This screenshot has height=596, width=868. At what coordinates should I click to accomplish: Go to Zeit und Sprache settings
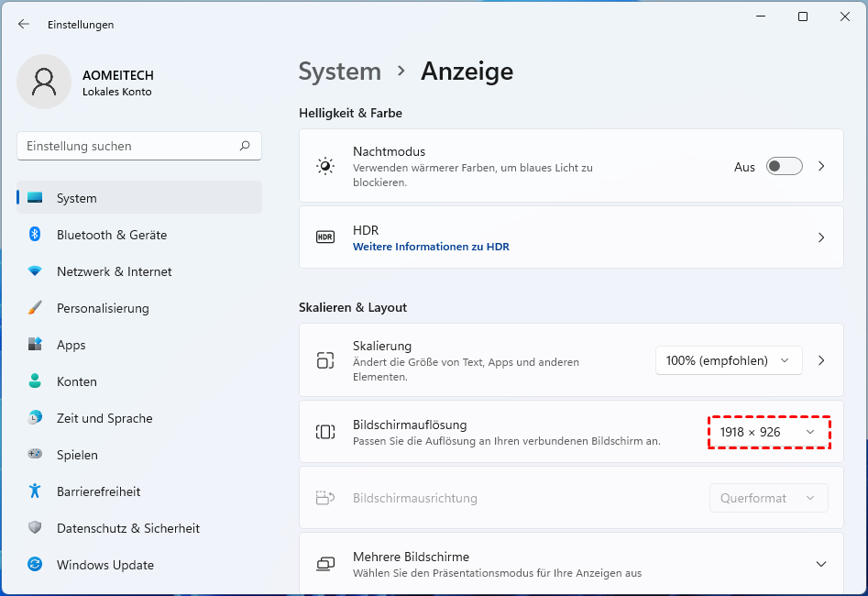coord(104,418)
